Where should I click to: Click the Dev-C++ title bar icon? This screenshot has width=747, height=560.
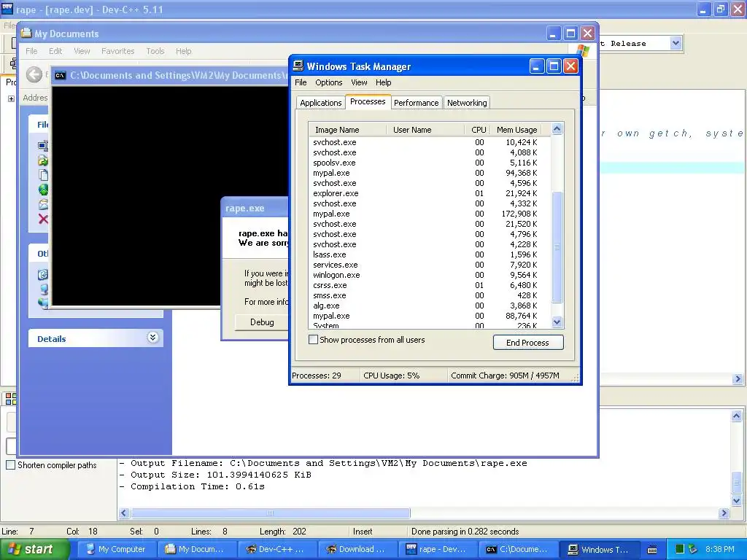[7, 8]
